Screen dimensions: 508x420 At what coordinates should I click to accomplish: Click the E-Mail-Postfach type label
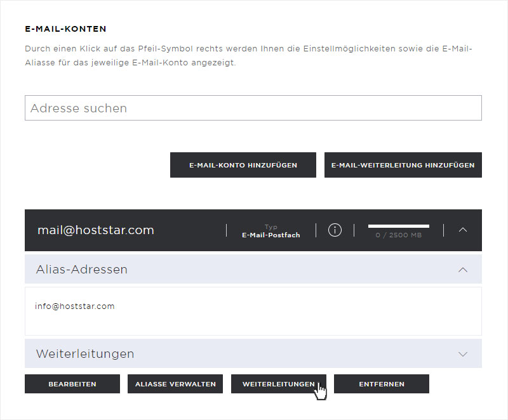pyautogui.click(x=271, y=235)
